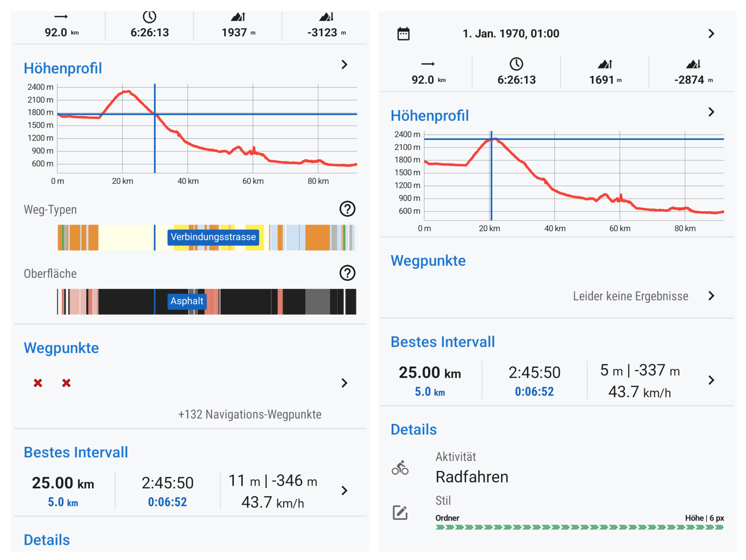Image resolution: width=746 pixels, height=560 pixels.
Task: Click the calendar icon beside the date
Action: click(403, 34)
